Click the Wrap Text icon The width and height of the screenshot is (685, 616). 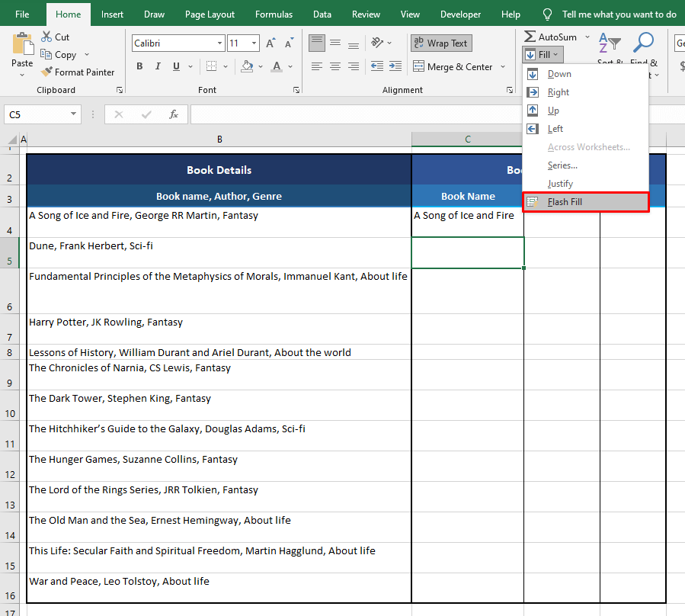(441, 43)
